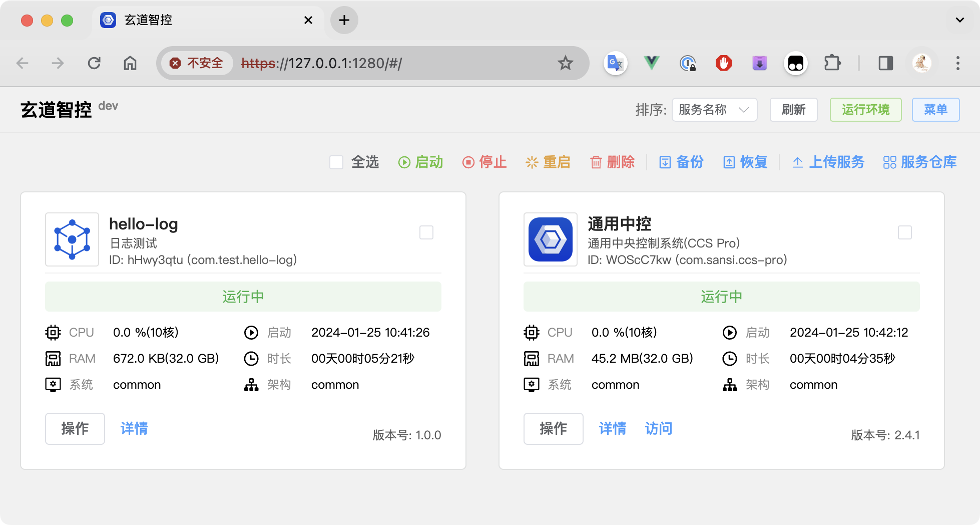Image resolution: width=980 pixels, height=525 pixels.
Task: Click the RAM icon on hello-log
Action: point(53,359)
